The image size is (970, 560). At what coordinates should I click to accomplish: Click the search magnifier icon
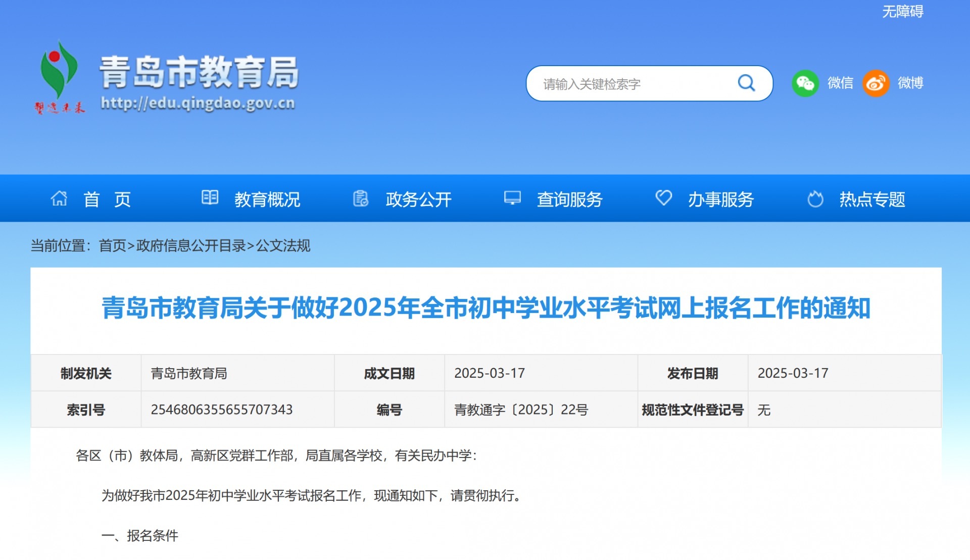(x=746, y=83)
